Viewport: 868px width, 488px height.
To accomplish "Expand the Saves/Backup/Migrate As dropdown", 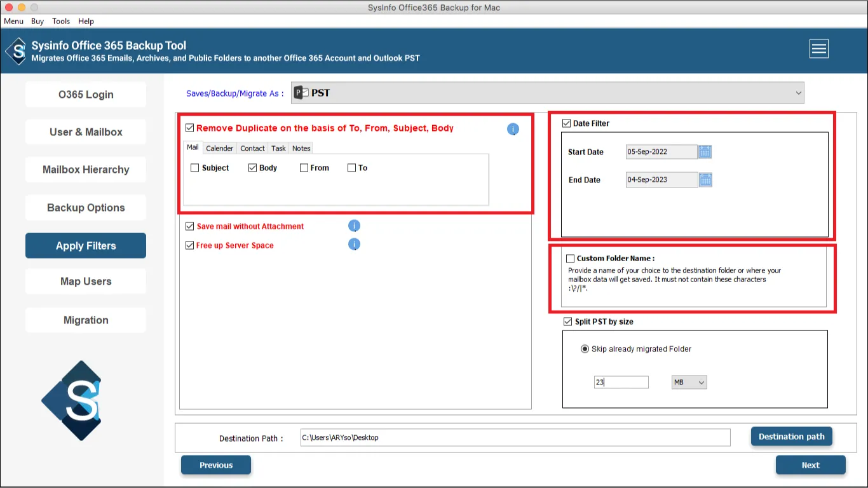I will 798,93.
